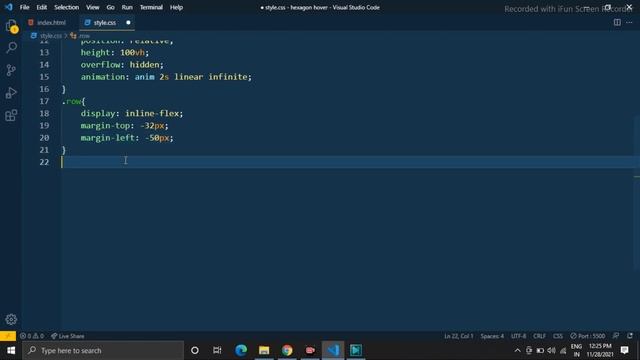Open the Windows Start menu
Screen dimensions: 640x360
(x=11, y=350)
